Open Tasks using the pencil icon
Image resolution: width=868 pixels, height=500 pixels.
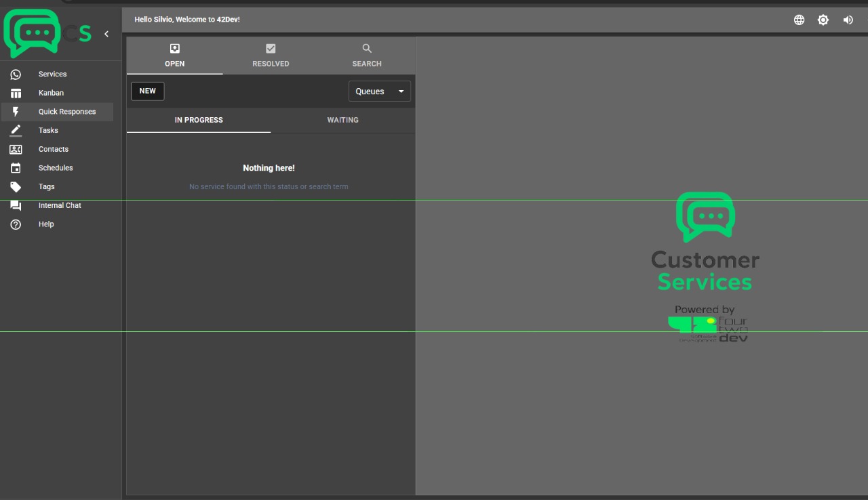[x=16, y=130]
